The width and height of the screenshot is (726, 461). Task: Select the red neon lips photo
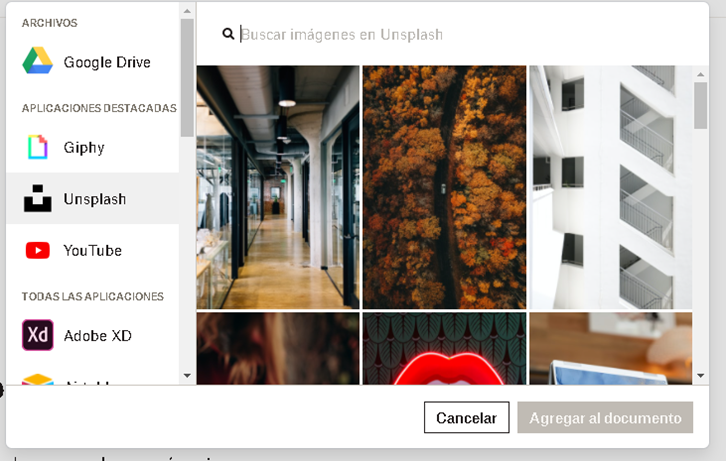444,349
